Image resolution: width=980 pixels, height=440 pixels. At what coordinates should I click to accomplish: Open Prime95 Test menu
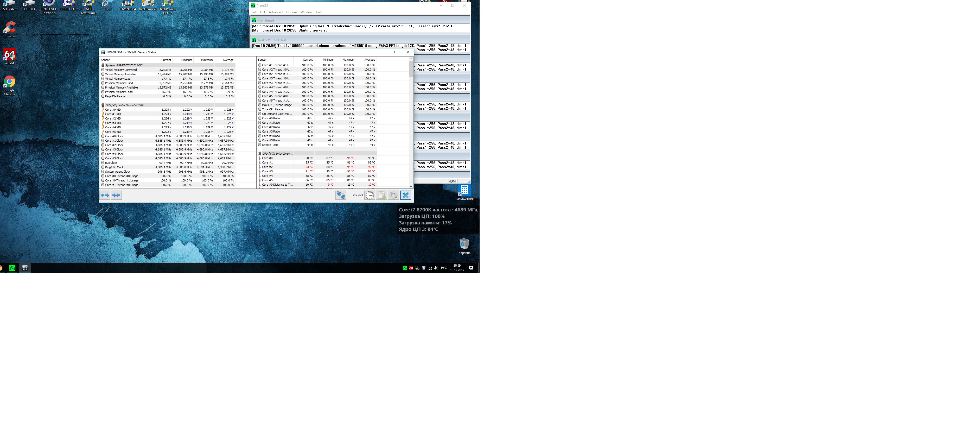coord(253,12)
